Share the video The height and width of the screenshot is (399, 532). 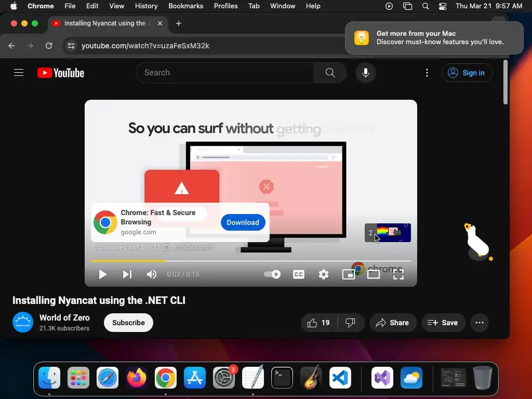[392, 323]
